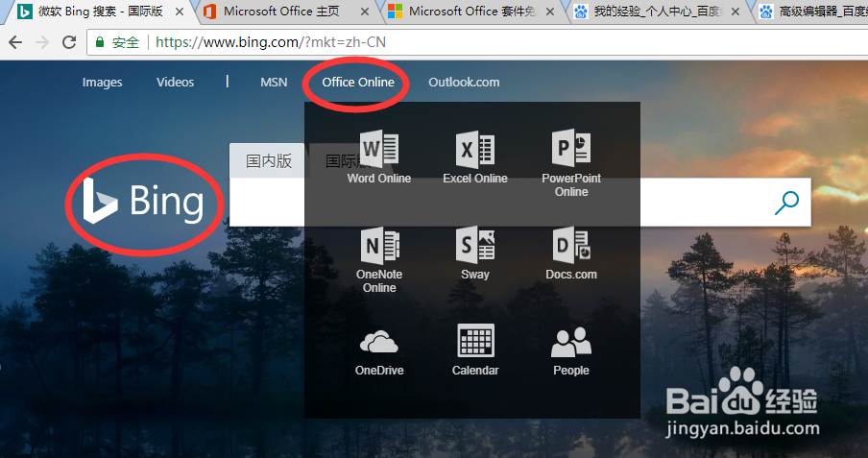
Task: Open OneNote Online
Action: click(379, 260)
